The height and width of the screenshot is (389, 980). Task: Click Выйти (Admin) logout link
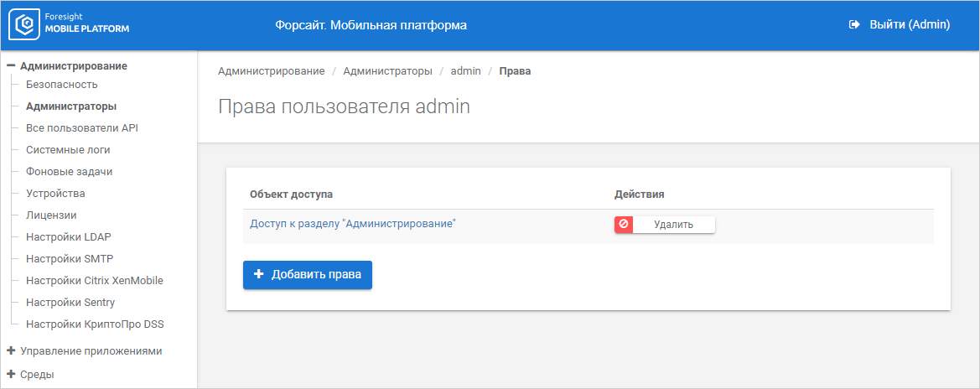(x=909, y=25)
